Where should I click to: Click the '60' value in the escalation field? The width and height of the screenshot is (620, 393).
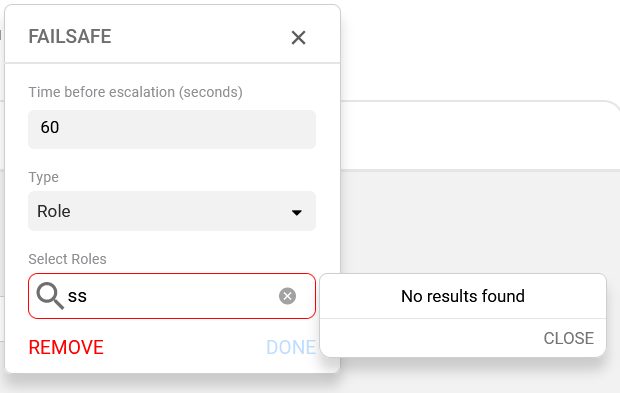(x=50, y=127)
